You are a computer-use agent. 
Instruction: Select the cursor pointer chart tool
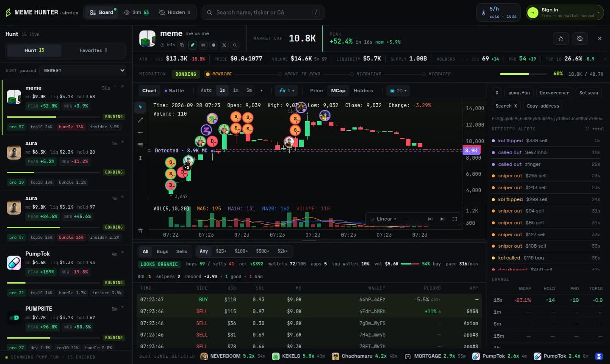(140, 107)
